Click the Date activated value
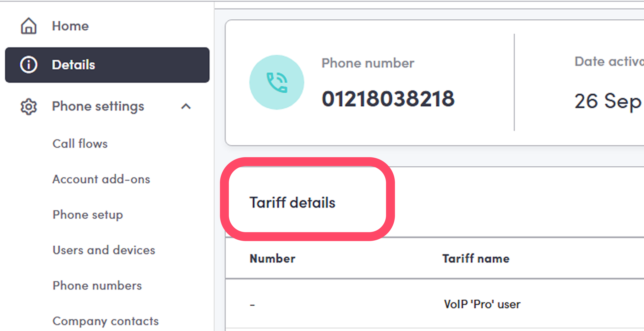This screenshot has width=644, height=331. [x=607, y=101]
